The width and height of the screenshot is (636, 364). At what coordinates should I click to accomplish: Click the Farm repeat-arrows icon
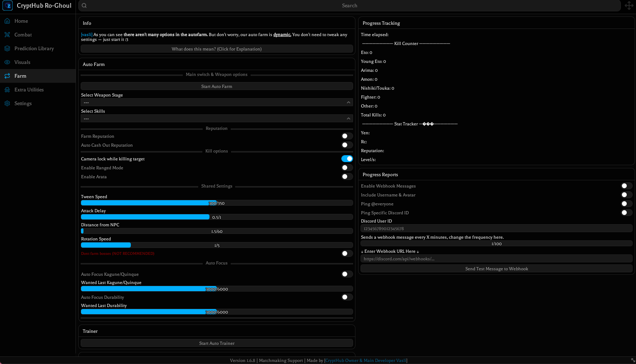click(7, 76)
